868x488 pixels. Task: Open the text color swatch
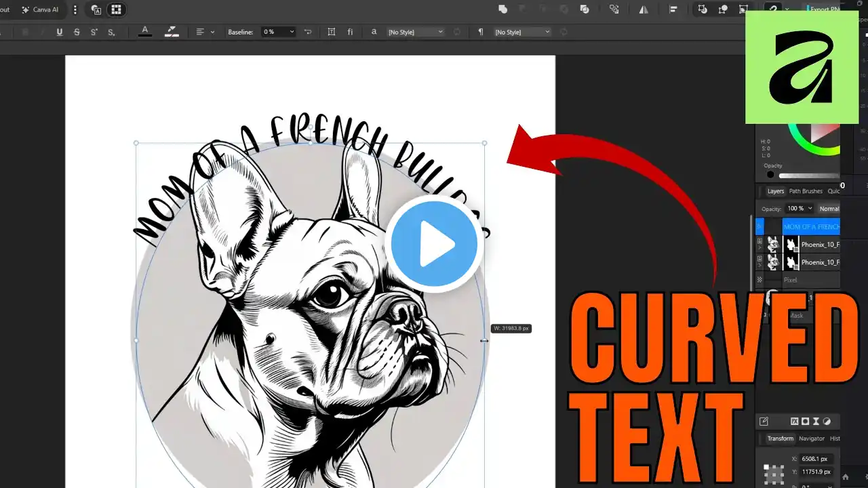(x=145, y=32)
